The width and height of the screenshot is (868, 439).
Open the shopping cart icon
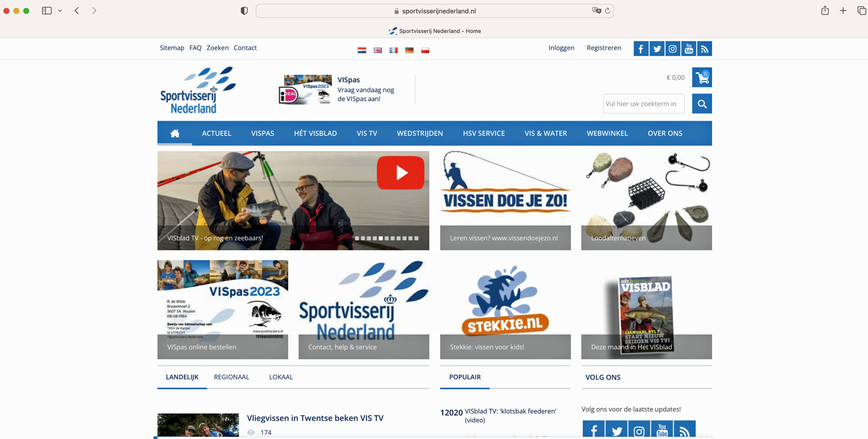click(x=702, y=77)
